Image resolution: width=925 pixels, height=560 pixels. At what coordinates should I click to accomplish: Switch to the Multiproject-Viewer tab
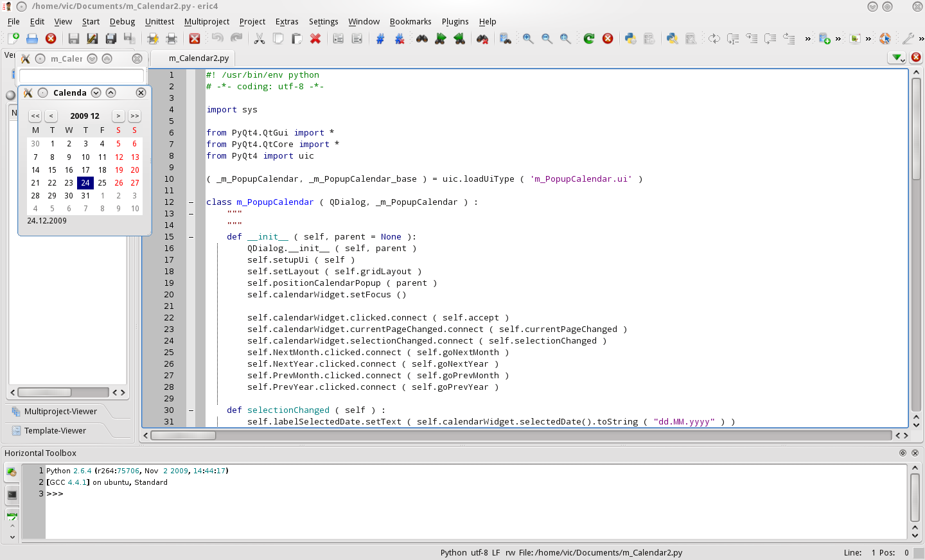(x=60, y=412)
